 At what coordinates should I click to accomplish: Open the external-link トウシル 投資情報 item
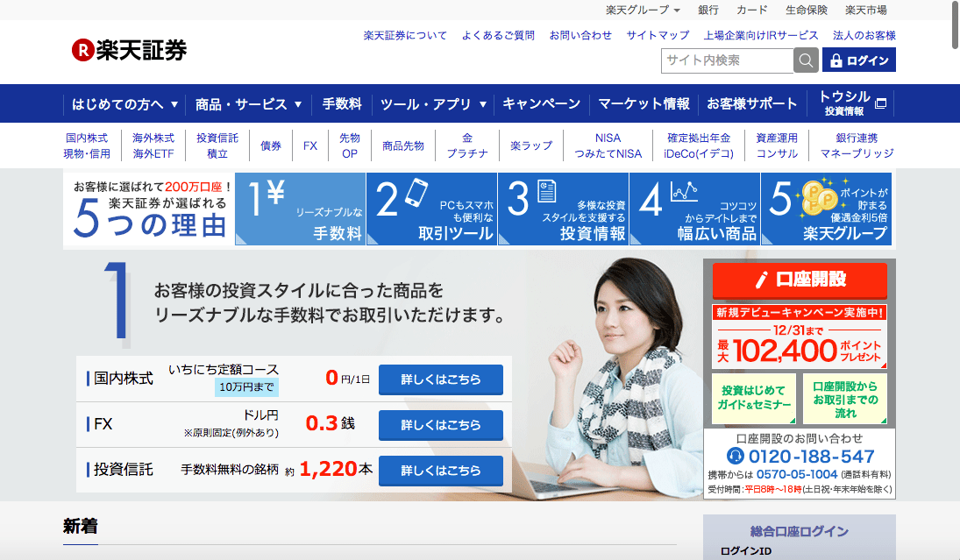coord(852,103)
